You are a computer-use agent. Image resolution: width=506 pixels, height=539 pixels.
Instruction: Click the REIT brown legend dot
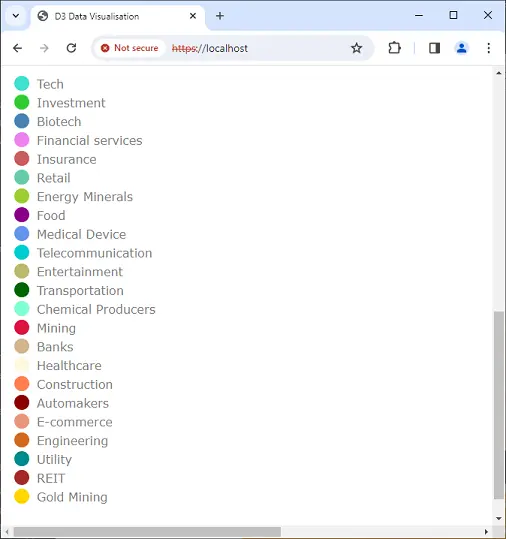click(x=22, y=478)
